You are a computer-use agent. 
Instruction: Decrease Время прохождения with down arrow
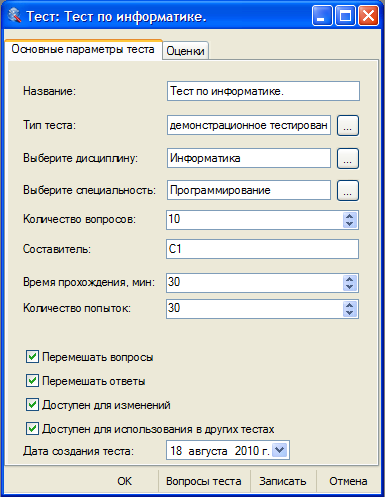tap(349, 287)
